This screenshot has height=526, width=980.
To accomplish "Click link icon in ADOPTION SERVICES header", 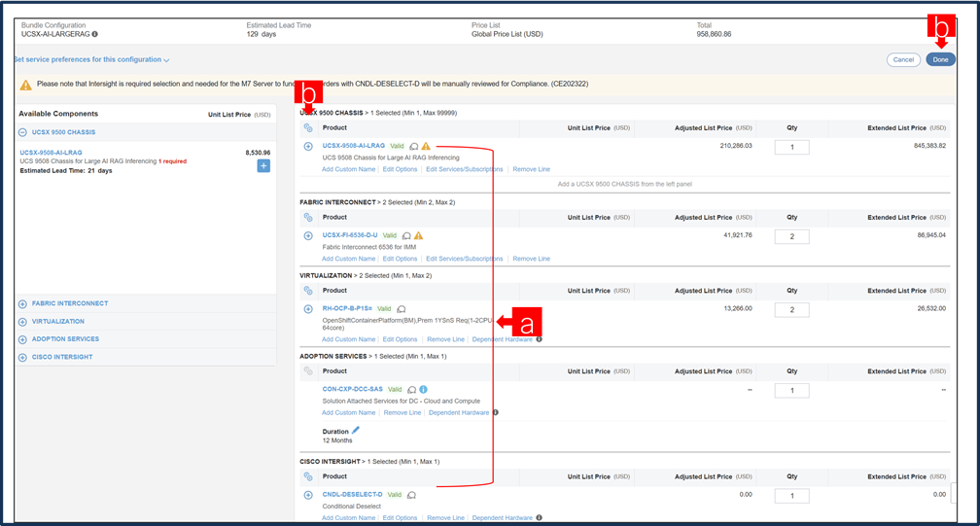I will (x=308, y=371).
